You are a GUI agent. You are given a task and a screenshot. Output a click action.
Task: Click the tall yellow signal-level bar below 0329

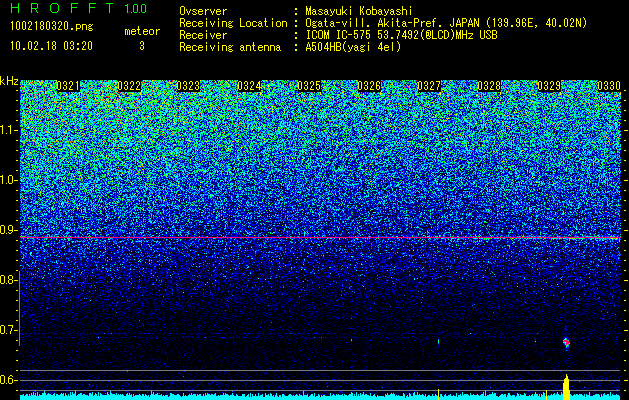[566, 387]
